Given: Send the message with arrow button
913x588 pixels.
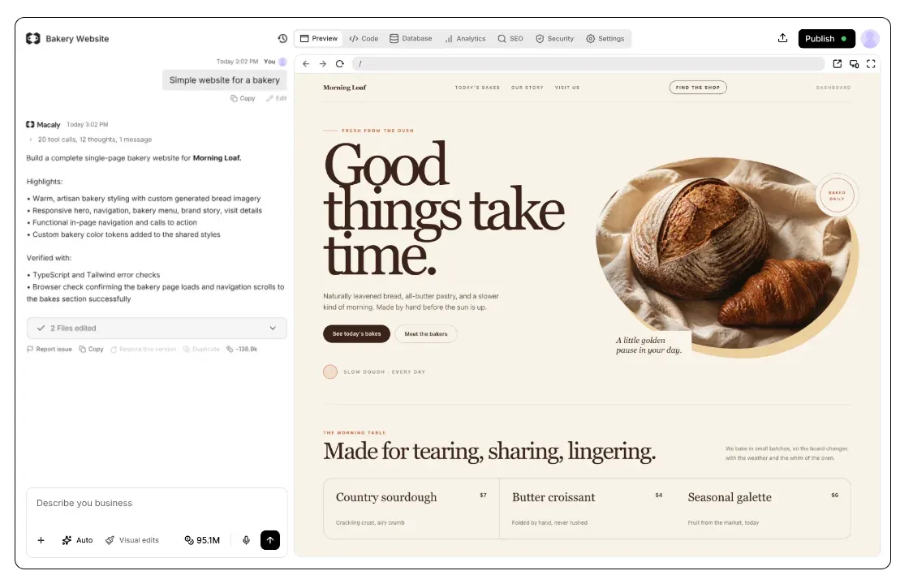Looking at the screenshot, I should [x=270, y=540].
